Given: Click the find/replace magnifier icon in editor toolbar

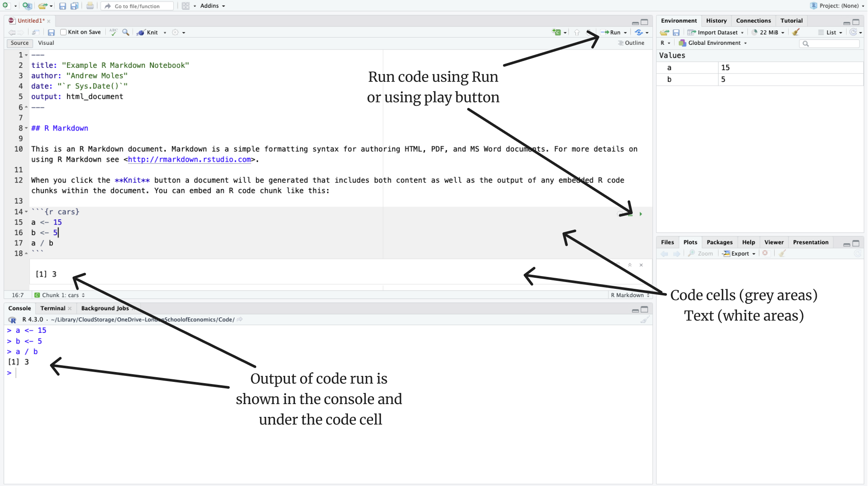Looking at the screenshot, I should [x=126, y=32].
